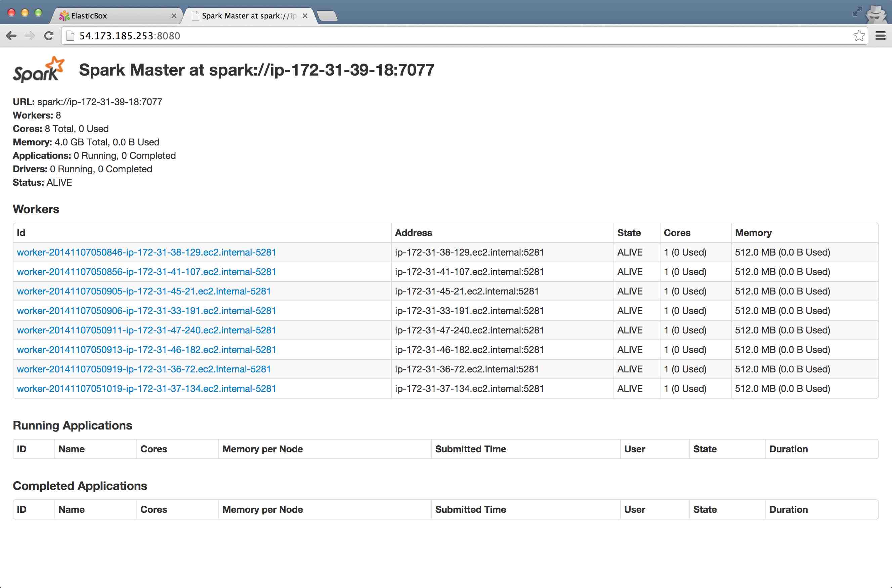Click the URL line spark://ip-172-31-39-18:7077
The width and height of the screenshot is (892, 588).
pos(87,102)
